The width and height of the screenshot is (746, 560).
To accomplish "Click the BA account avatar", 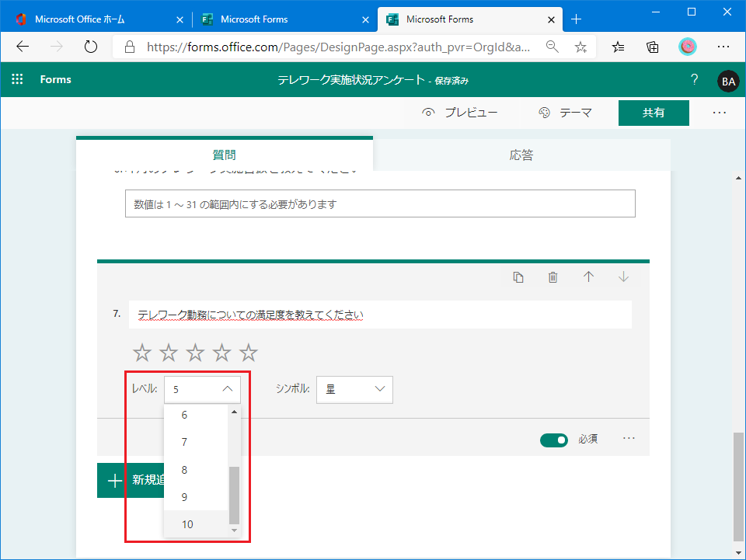I will point(728,80).
